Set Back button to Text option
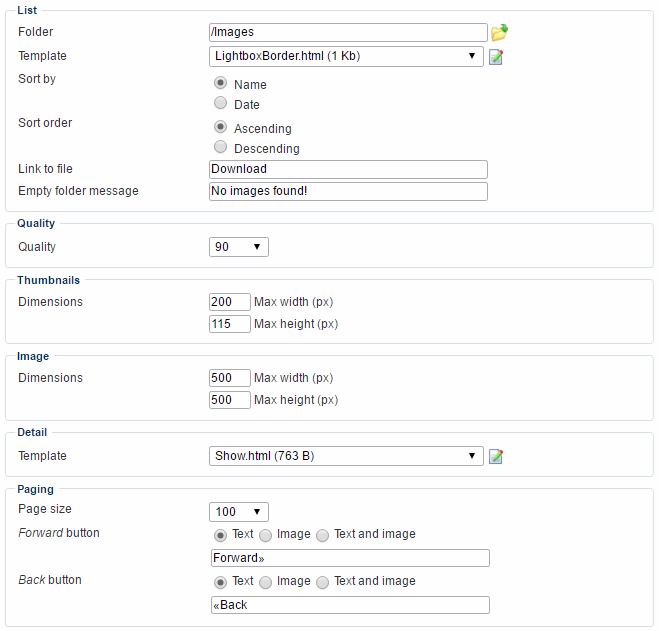The height and width of the screenshot is (631, 659). pyautogui.click(x=221, y=582)
